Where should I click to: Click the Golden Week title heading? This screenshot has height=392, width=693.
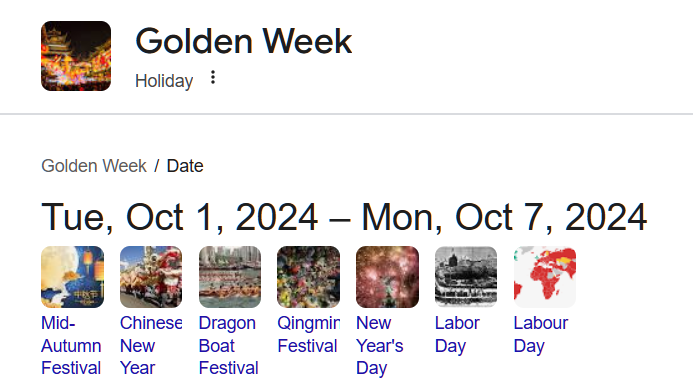tap(244, 41)
